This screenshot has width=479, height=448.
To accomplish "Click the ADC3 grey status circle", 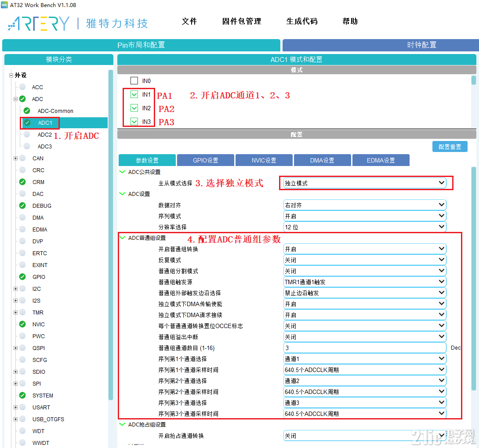I will 27,146.
